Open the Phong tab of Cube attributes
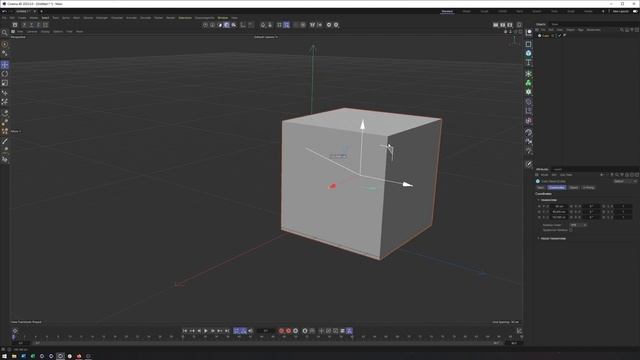The height and width of the screenshot is (360, 640). click(x=588, y=188)
